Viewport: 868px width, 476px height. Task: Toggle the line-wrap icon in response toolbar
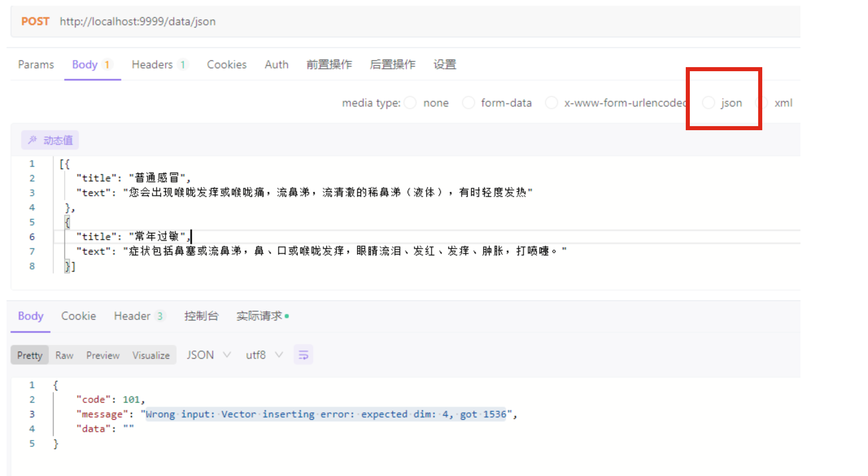tap(303, 354)
